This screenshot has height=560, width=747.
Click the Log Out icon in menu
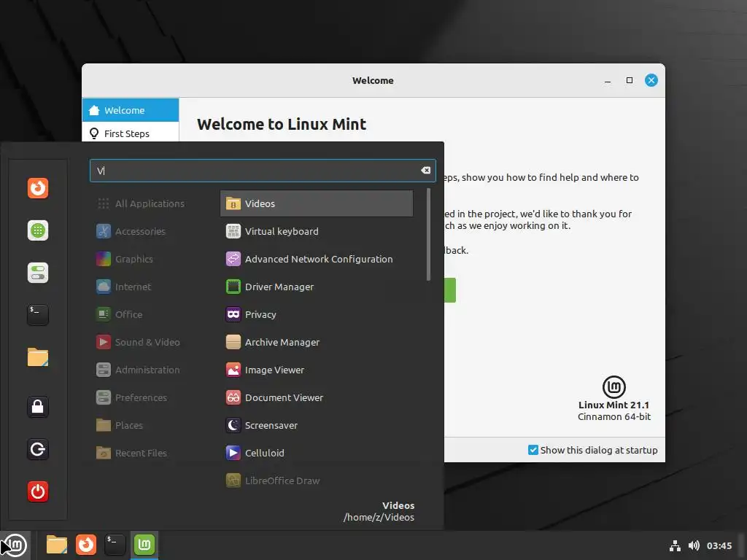click(x=38, y=449)
